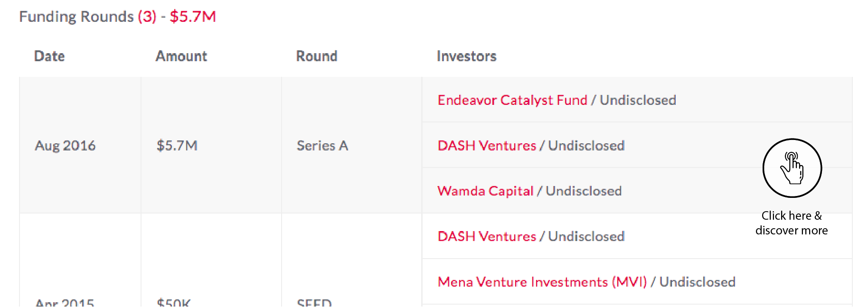Click Undisclosed next to Endeavor Catalyst Fund

click(x=638, y=100)
